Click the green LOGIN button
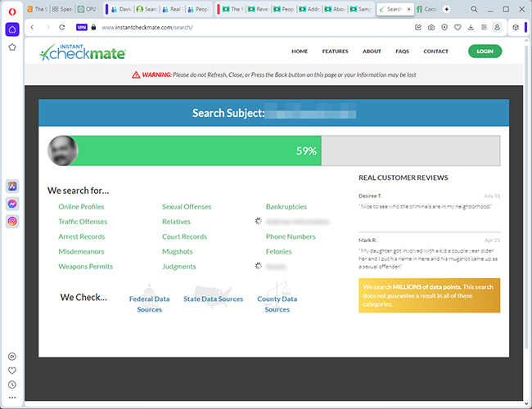Image resolution: width=532 pixels, height=409 pixels. [485, 52]
